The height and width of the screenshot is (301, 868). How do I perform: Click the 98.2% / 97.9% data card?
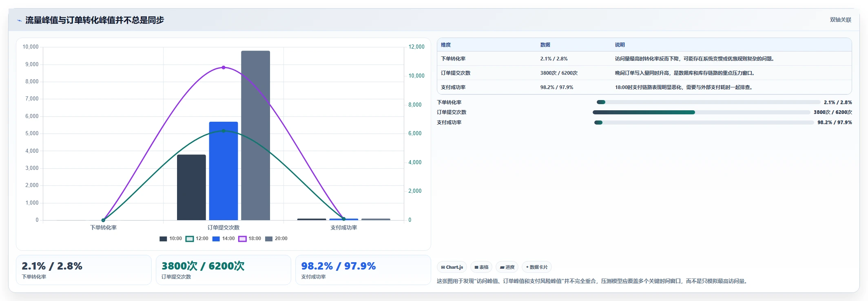click(363, 270)
